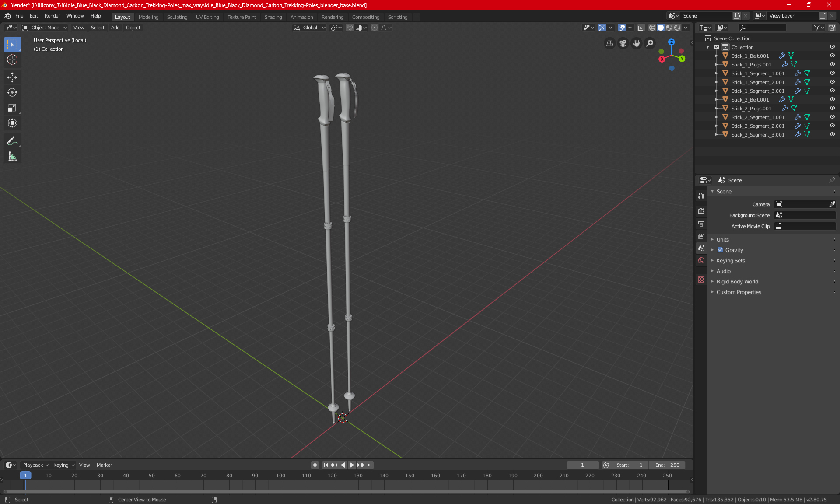The height and width of the screenshot is (504, 840).
Task: Open the Render menu
Action: pos(52,16)
